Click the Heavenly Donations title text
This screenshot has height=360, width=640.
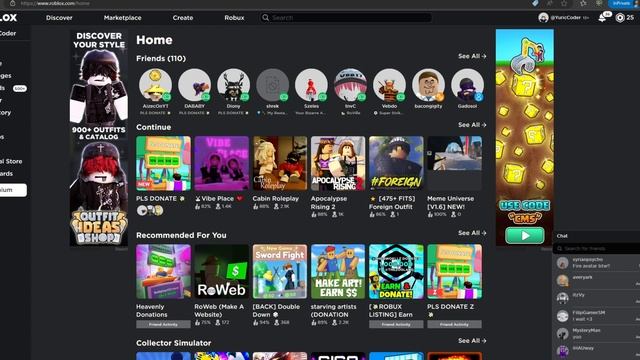151,311
